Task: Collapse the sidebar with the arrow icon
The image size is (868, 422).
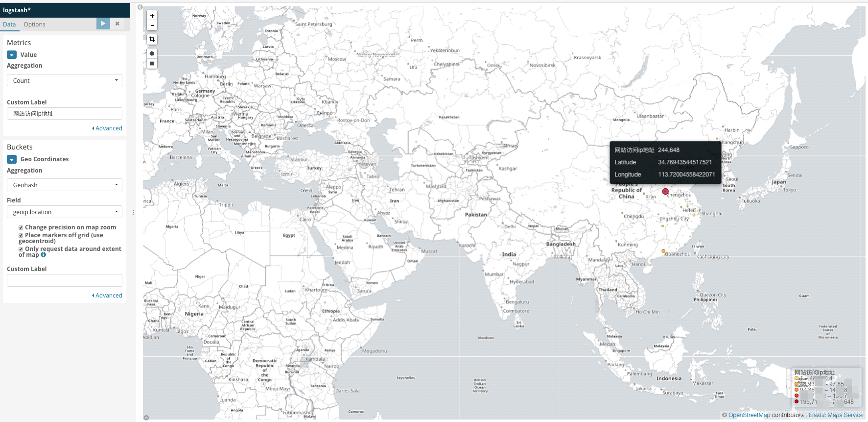Action: [140, 7]
